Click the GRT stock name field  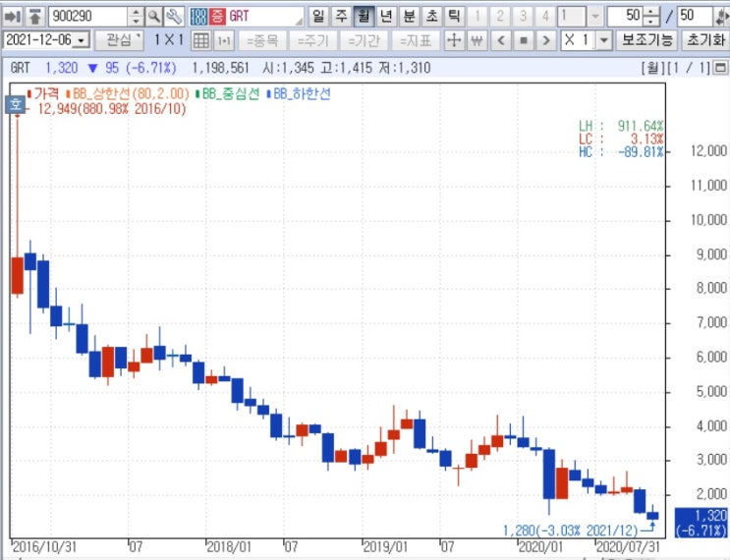click(x=265, y=17)
